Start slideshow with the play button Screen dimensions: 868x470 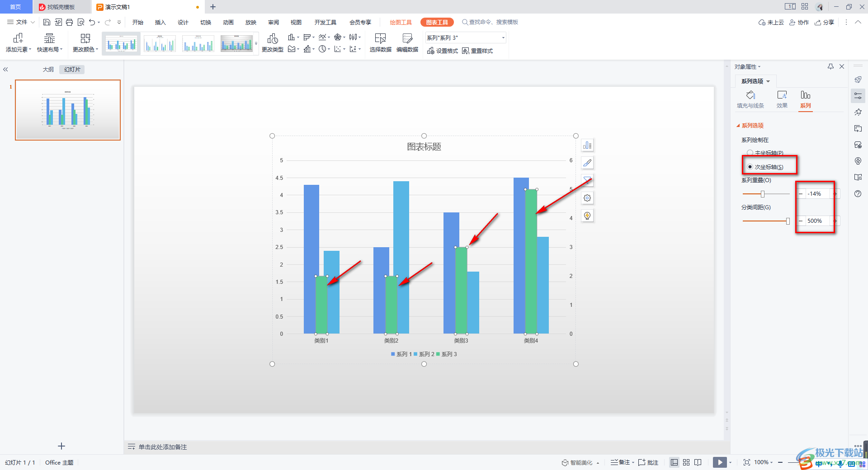coord(720,462)
